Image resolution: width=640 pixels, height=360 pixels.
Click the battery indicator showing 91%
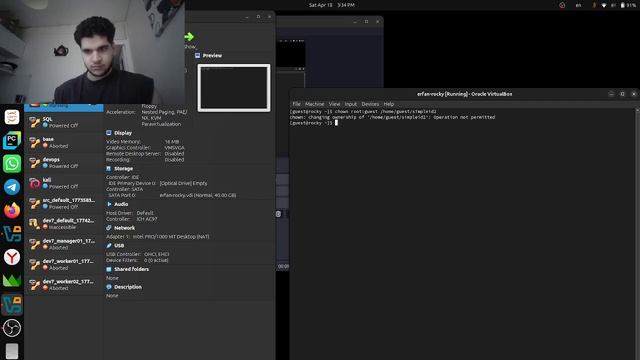(628, 5)
